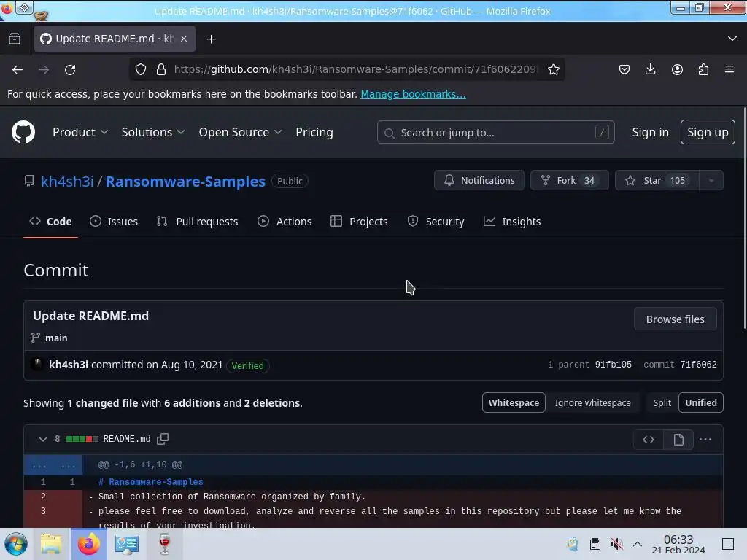Go back with the browser back arrow
The width and height of the screenshot is (747, 560).
point(18,69)
